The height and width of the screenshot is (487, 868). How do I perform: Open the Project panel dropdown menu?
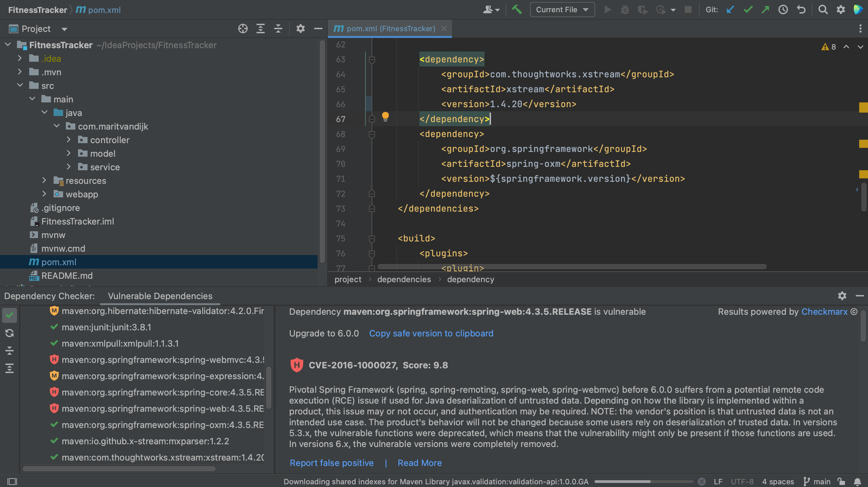(64, 28)
